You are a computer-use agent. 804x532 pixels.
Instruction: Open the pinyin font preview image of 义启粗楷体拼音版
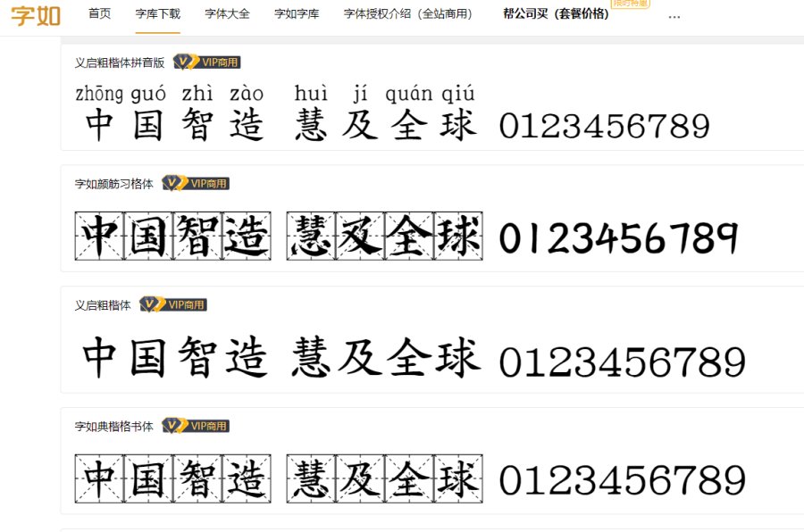tap(393, 113)
